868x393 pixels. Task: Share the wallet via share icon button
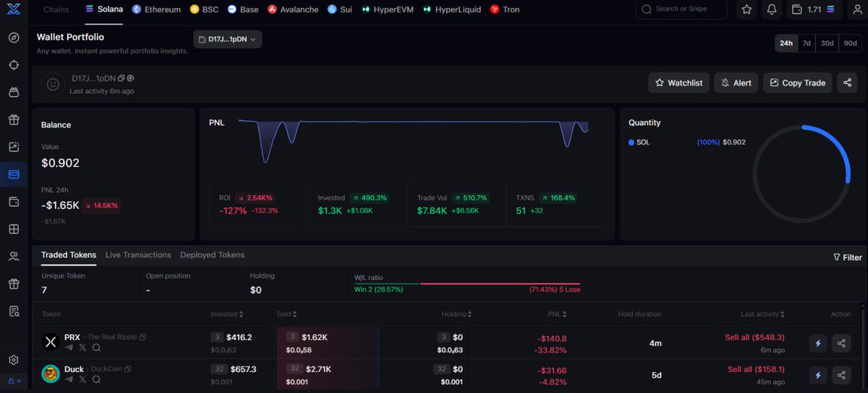(x=847, y=83)
